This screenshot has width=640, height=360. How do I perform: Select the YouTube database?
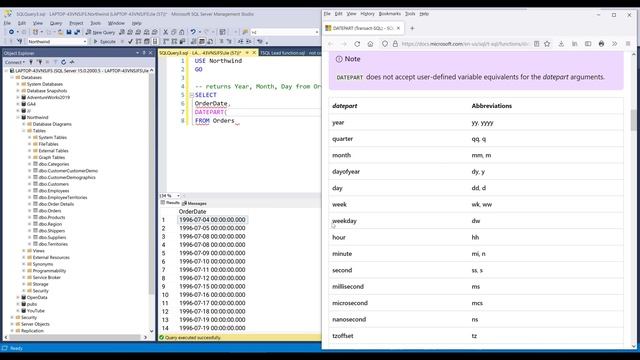(x=36, y=311)
